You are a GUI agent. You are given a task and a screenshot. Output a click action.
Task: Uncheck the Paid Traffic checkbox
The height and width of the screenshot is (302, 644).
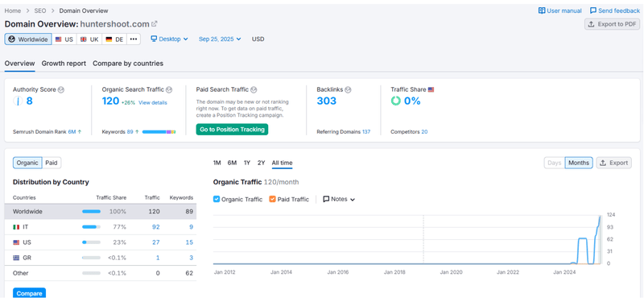pyautogui.click(x=272, y=199)
